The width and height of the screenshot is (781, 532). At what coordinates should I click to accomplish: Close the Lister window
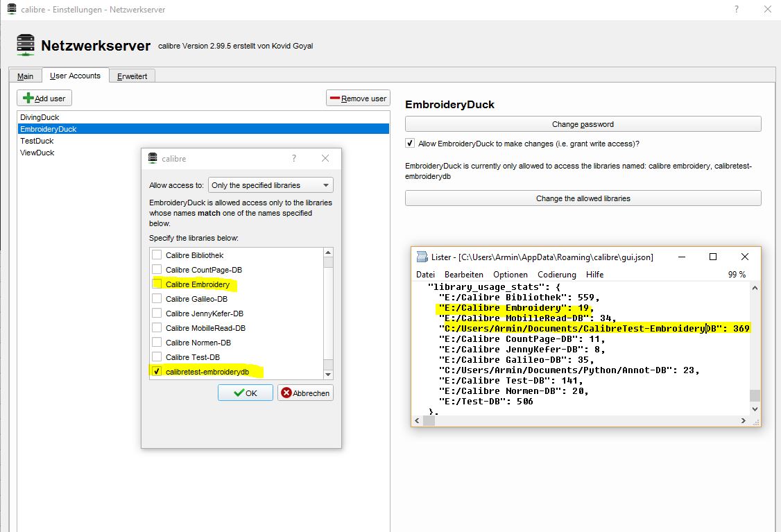coord(745,257)
